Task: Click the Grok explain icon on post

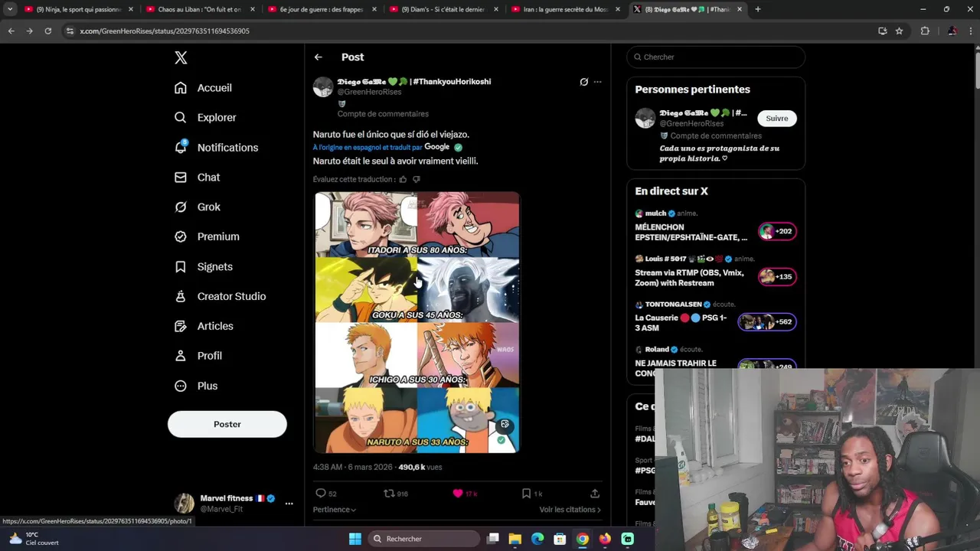Action: coord(583,82)
